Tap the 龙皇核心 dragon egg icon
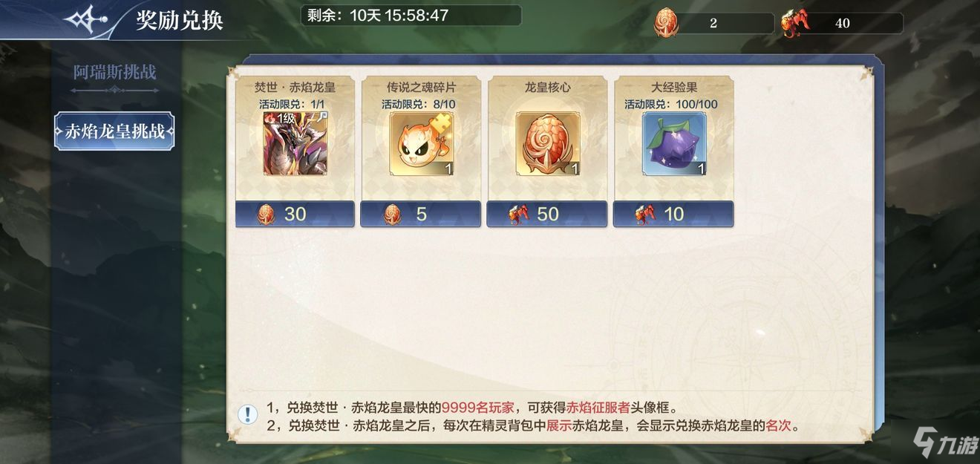The image size is (980, 464). click(x=547, y=143)
